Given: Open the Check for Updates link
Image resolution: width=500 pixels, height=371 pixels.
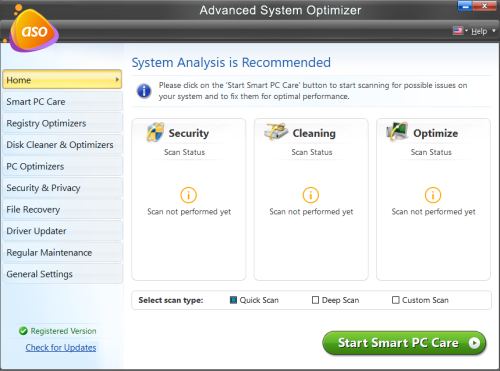Looking at the screenshot, I should point(61,348).
